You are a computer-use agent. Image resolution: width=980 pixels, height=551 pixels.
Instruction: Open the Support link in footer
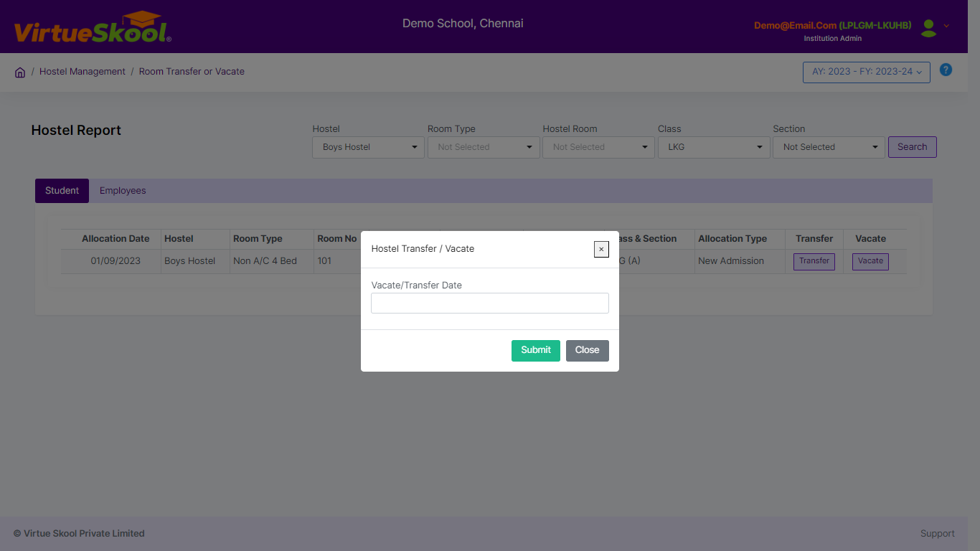937,534
